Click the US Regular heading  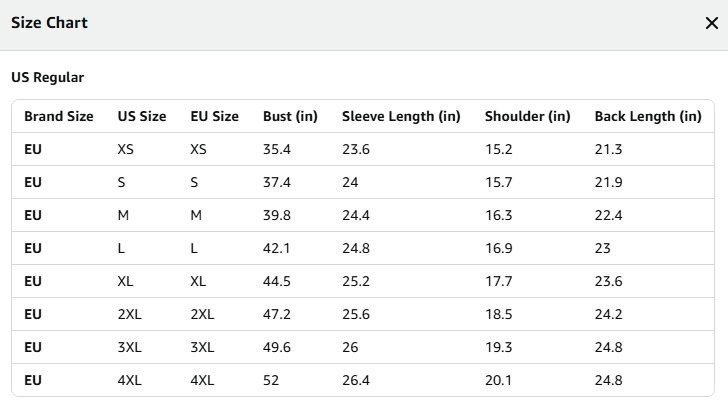click(47, 77)
